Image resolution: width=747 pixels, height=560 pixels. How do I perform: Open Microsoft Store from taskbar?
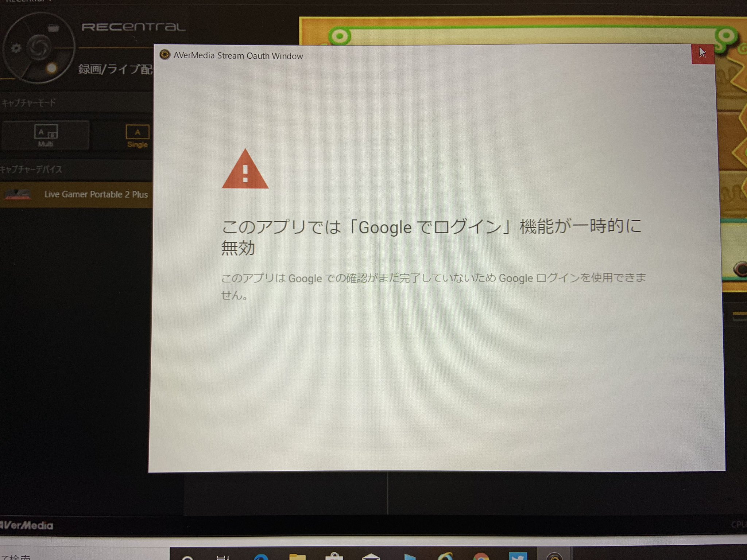tap(333, 557)
